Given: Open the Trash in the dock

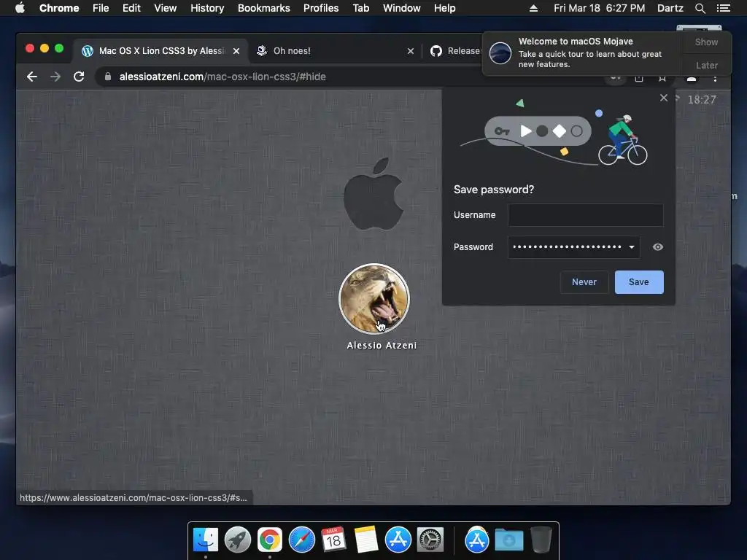Looking at the screenshot, I should click(541, 539).
